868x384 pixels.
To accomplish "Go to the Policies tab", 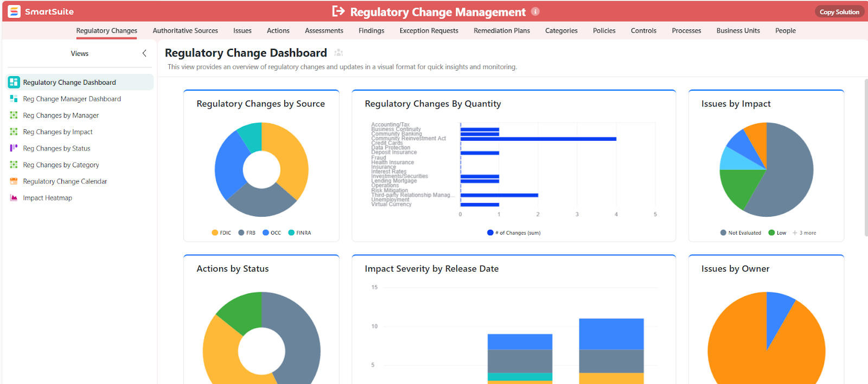I will click(604, 30).
